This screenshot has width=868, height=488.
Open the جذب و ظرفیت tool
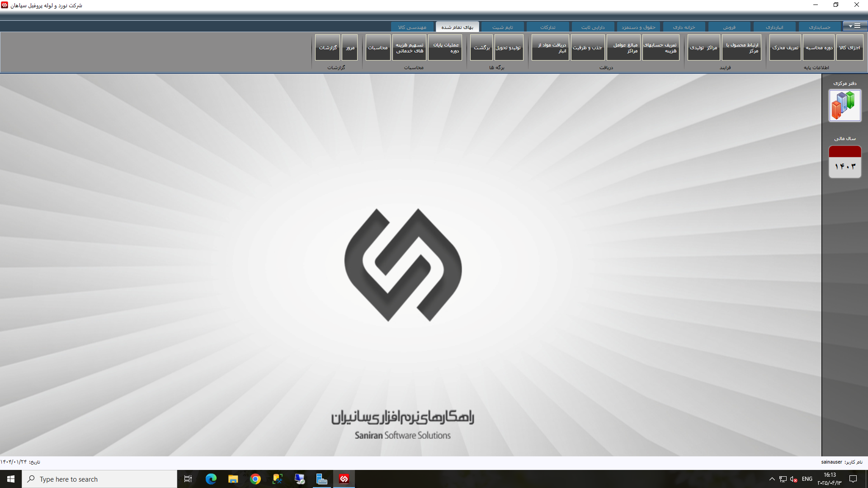click(587, 47)
